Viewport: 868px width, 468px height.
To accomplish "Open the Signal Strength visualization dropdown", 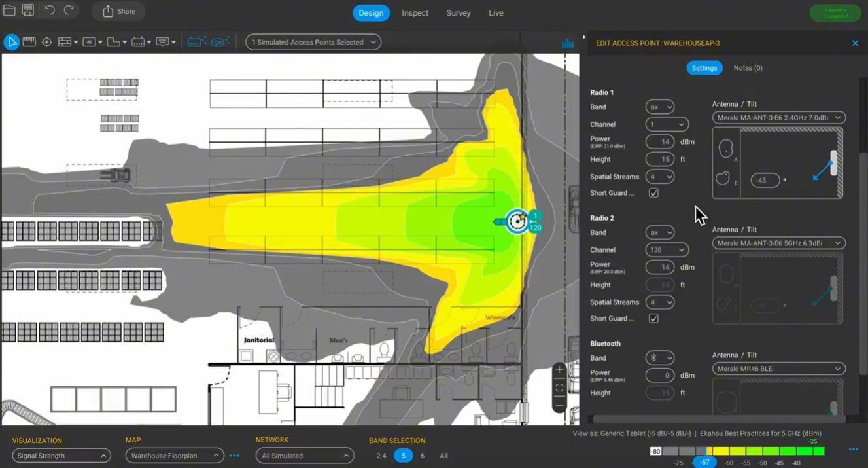I will click(x=61, y=456).
